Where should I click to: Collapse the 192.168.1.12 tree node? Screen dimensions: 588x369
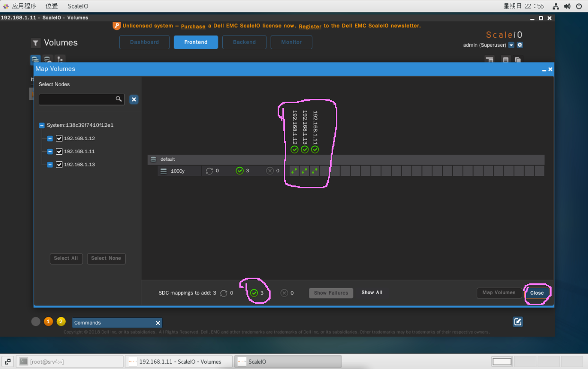50,139
